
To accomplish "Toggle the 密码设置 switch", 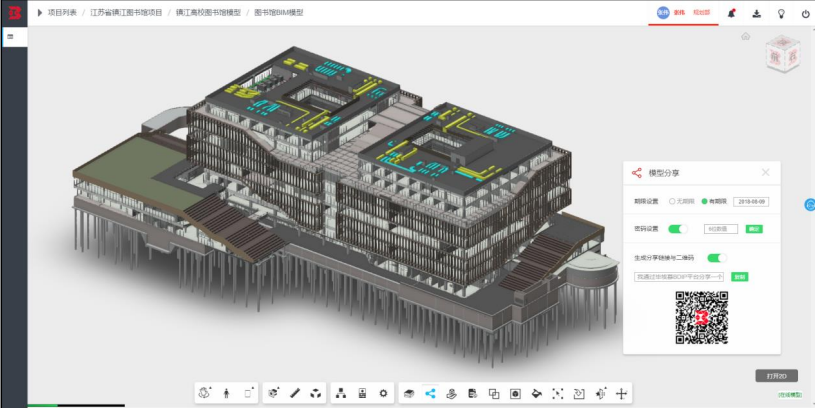I will [x=678, y=229].
